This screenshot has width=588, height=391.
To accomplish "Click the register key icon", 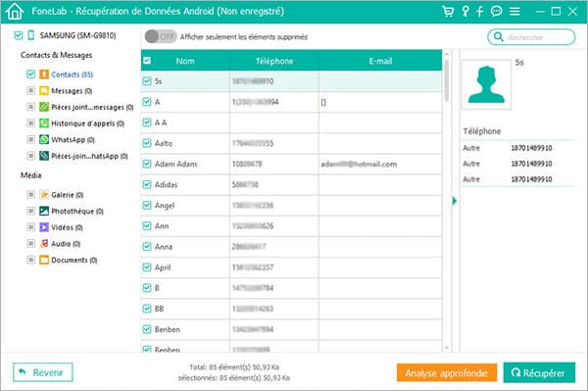I will tap(465, 11).
